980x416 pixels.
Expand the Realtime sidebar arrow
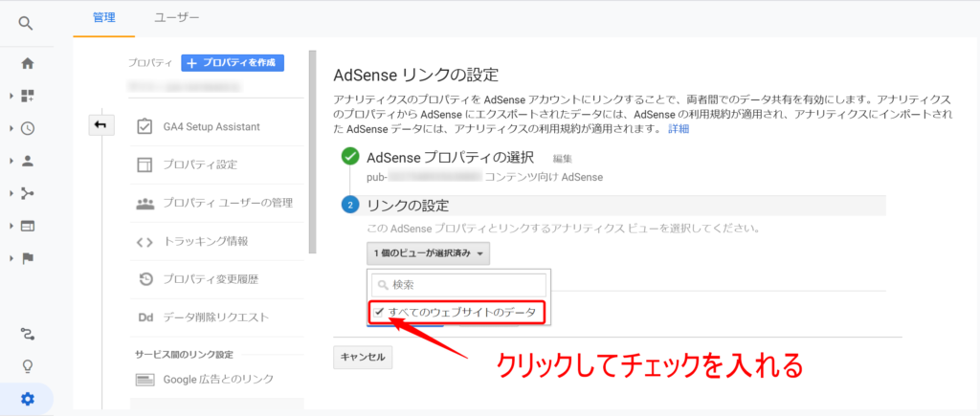click(x=11, y=128)
